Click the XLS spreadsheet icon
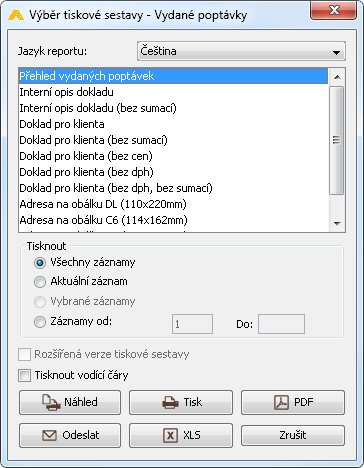364x468 pixels. [170, 435]
